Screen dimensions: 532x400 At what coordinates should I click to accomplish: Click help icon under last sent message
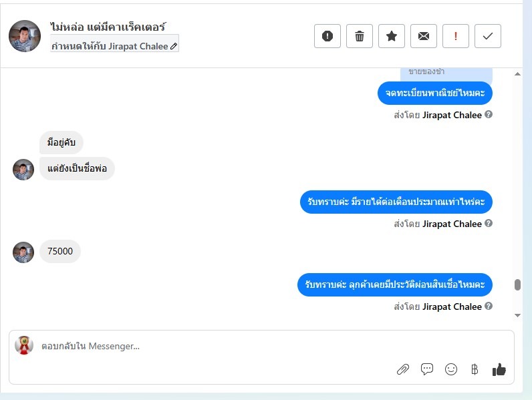click(489, 306)
